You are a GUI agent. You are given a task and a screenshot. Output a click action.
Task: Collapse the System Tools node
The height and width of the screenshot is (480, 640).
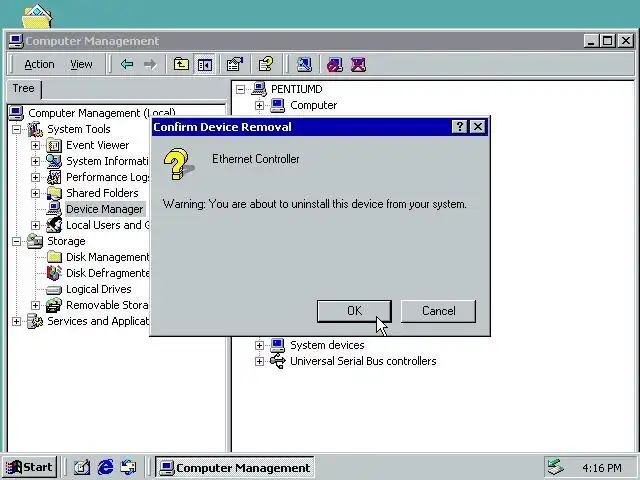coord(16,129)
